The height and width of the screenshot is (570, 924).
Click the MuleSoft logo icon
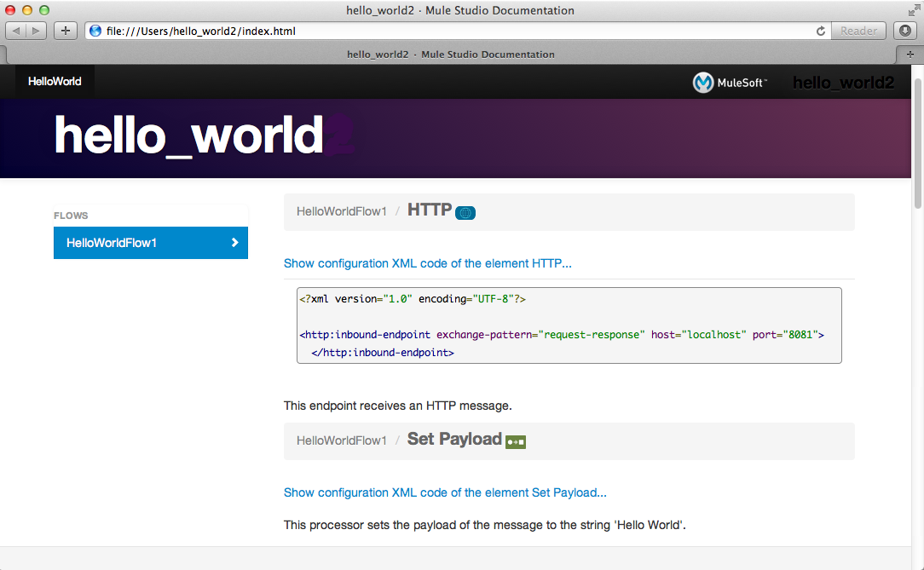703,83
